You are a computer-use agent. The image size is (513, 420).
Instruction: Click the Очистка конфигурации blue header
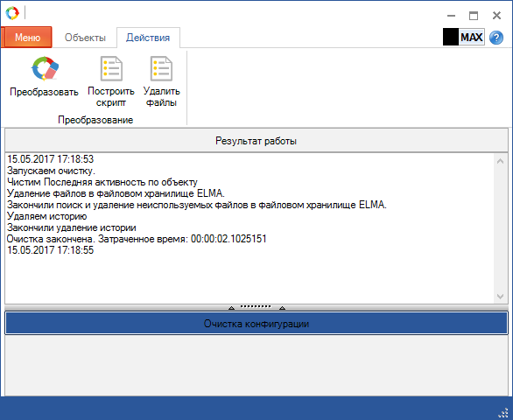256,324
